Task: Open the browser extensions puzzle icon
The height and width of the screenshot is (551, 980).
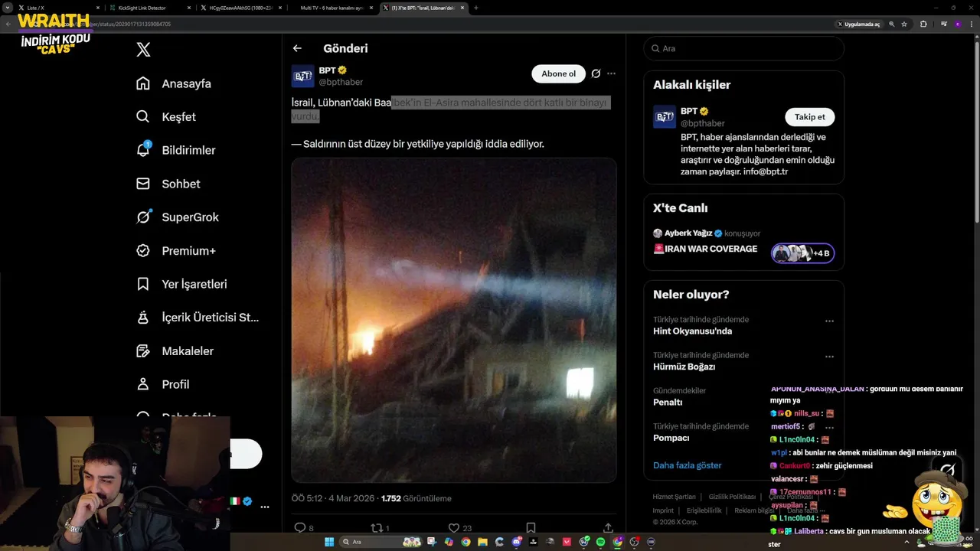Action: [x=923, y=24]
